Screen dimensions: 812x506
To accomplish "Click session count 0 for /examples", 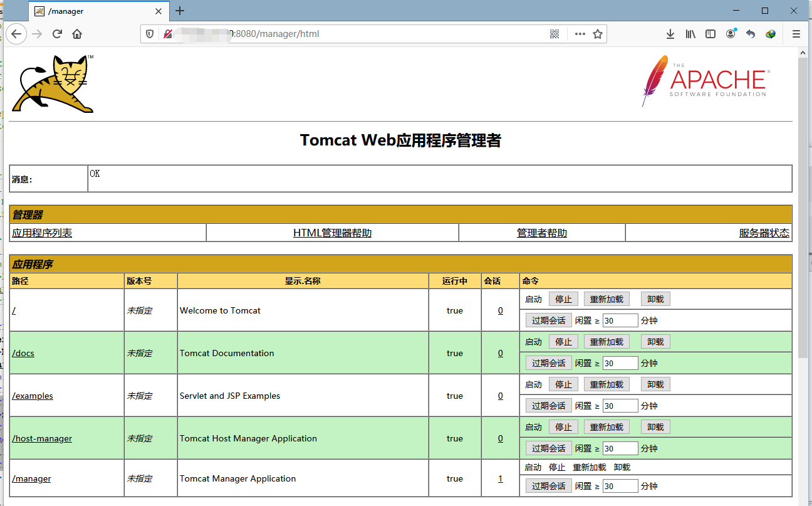I will [501, 396].
